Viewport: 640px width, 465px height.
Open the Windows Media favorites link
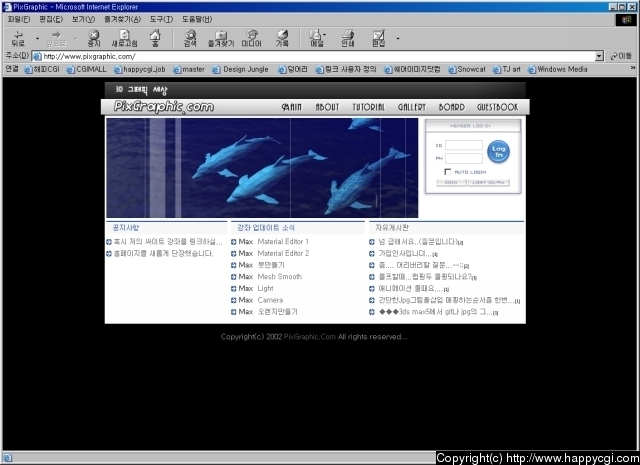click(x=558, y=69)
